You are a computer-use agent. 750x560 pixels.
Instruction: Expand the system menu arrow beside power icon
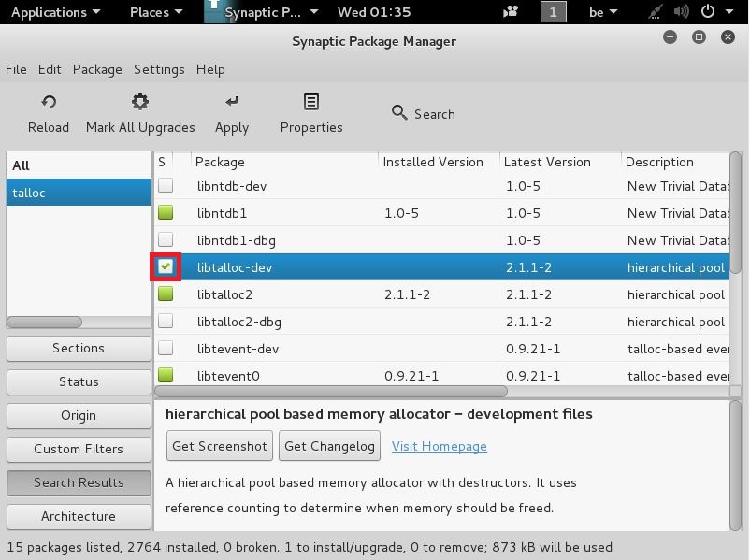tap(729, 11)
